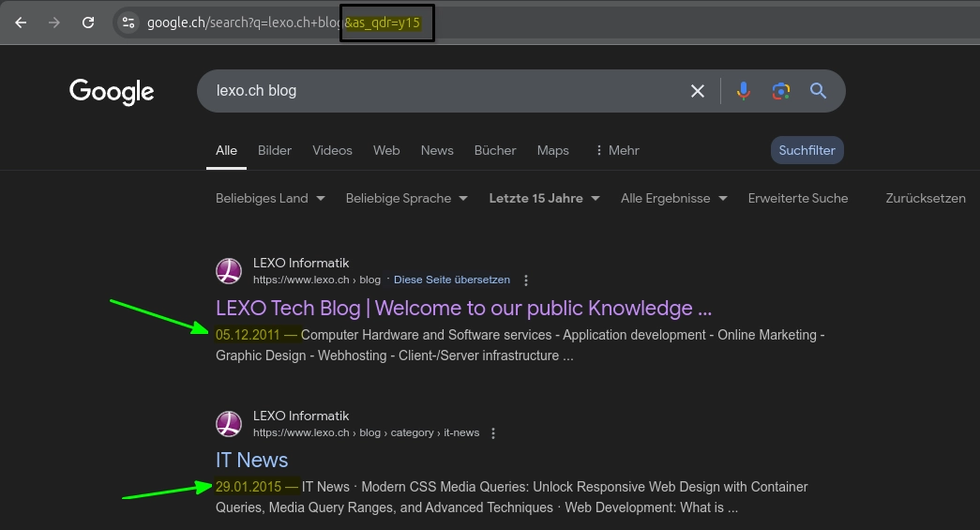Click the browser forward arrow
The width and height of the screenshot is (980, 530).
click(54, 23)
